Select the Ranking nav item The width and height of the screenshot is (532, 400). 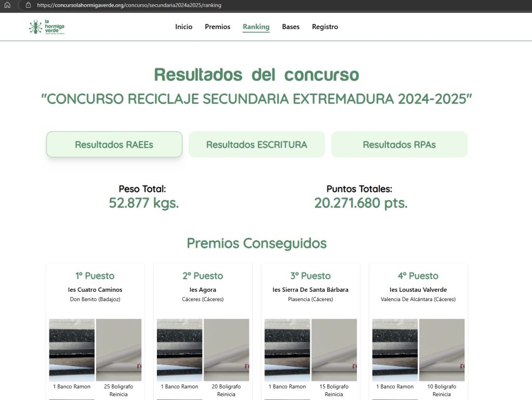(x=256, y=27)
